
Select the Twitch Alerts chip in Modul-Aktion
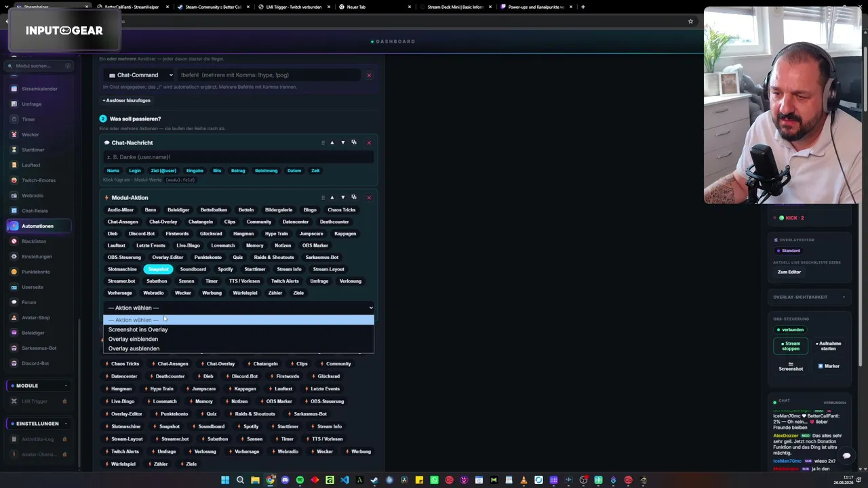(x=285, y=281)
